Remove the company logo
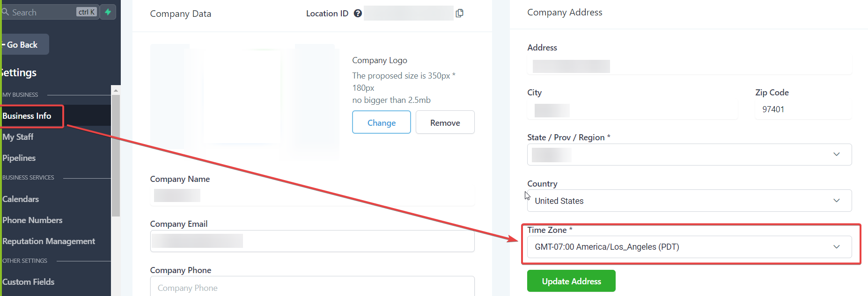Screen dimensions: 868x296 coord(445,123)
